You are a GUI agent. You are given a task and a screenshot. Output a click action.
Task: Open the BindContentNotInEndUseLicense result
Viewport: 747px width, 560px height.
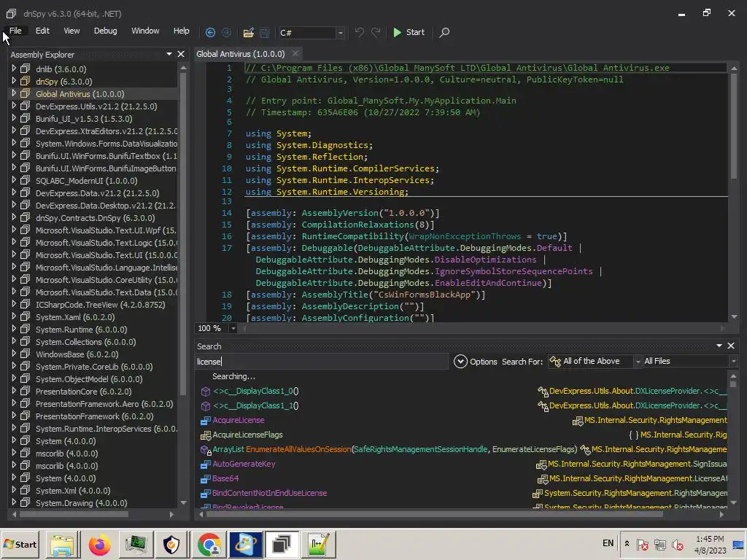(270, 493)
